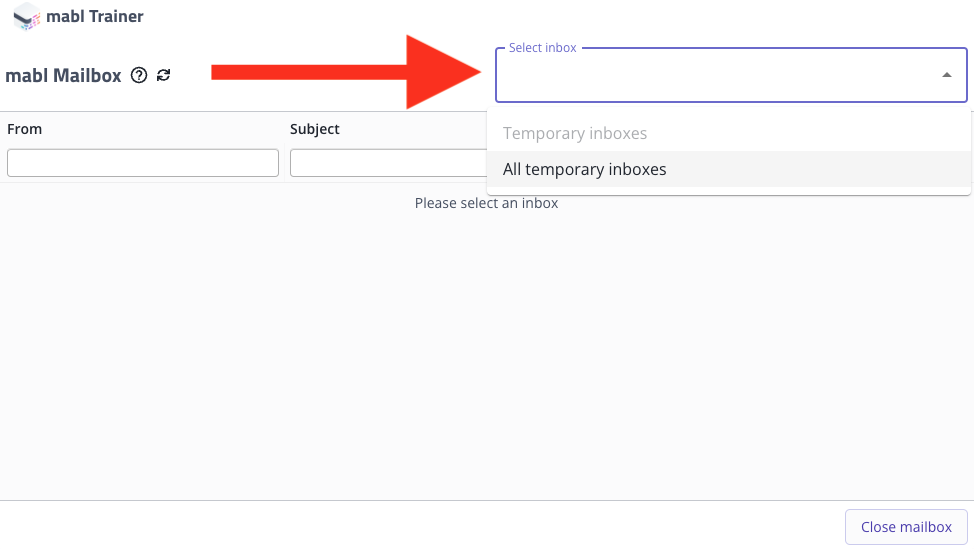Click the empty message list area
Viewport: 974px width, 549px height.
486,354
